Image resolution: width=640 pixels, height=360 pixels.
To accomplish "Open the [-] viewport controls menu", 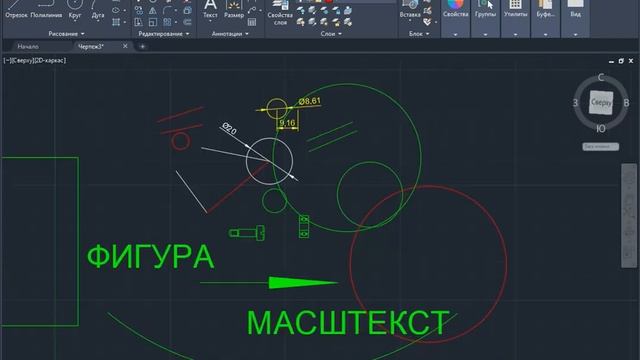I will point(7,60).
